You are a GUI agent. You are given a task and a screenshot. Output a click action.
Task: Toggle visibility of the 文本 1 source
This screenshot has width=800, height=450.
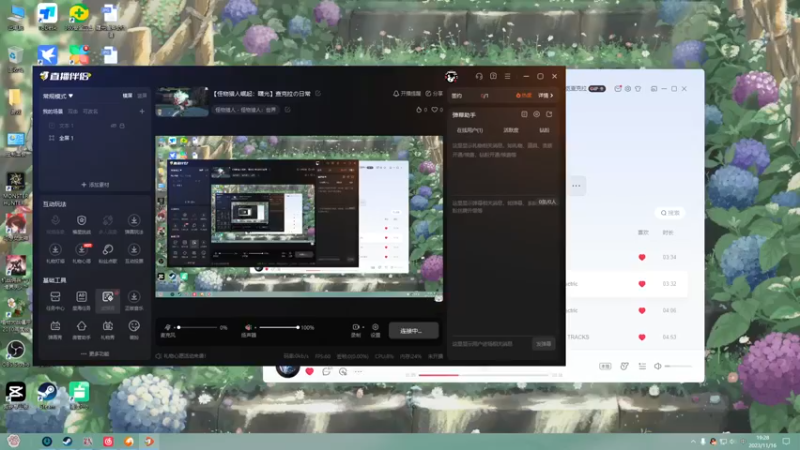pyautogui.click(x=113, y=126)
